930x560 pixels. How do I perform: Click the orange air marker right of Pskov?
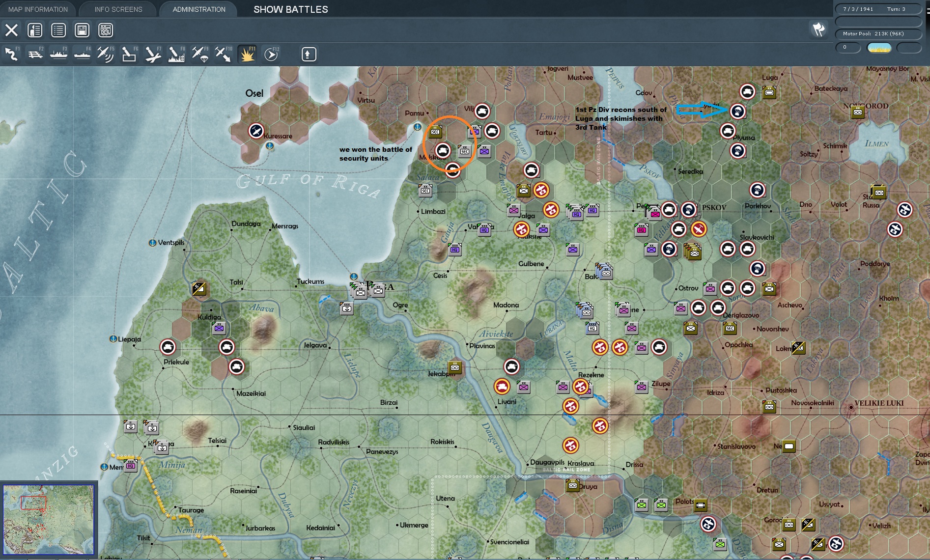click(x=698, y=229)
